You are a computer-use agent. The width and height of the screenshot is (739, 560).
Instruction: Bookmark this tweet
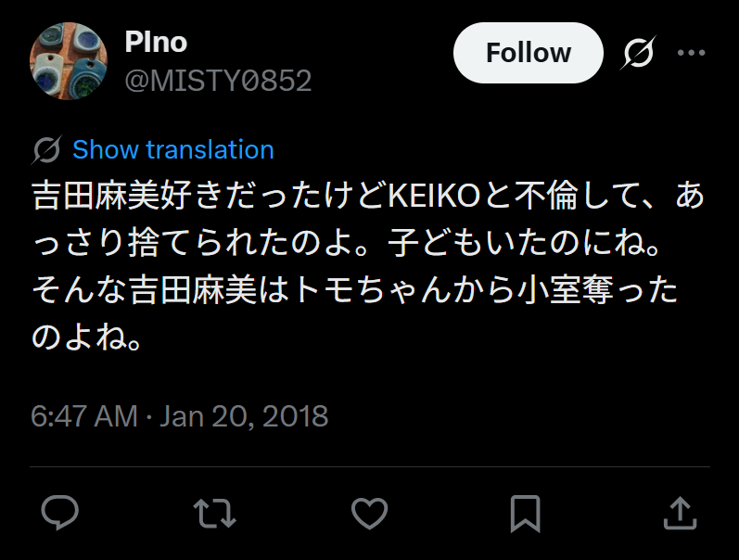pyautogui.click(x=526, y=512)
